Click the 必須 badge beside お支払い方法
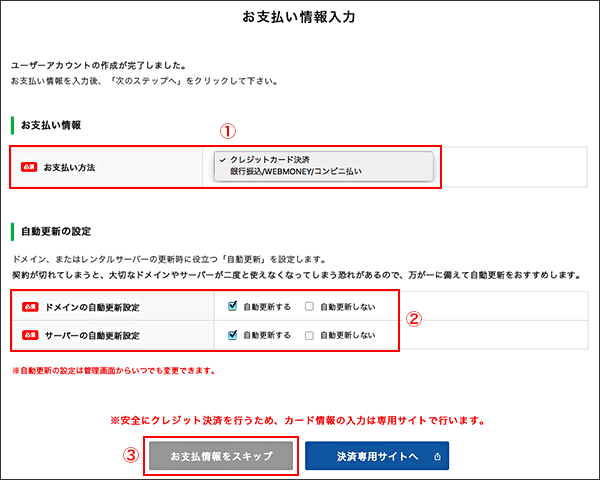The height and width of the screenshot is (480, 600). (x=29, y=167)
